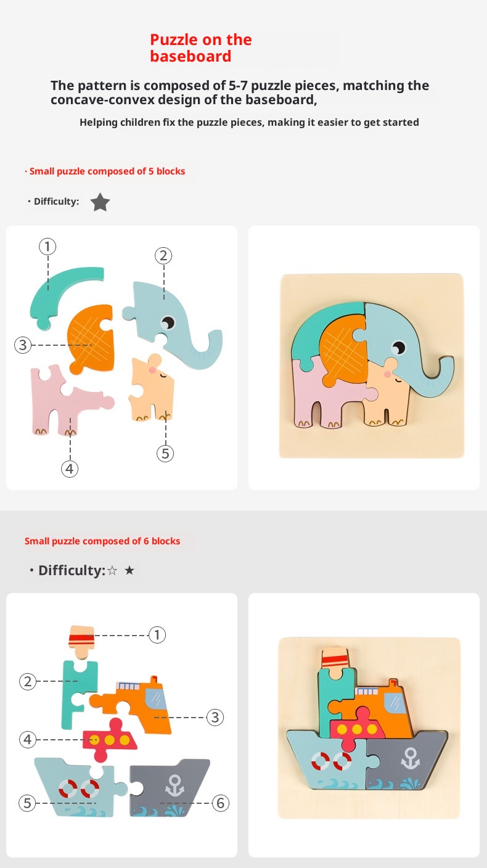This screenshot has height=868, width=487.
Task: Click the white anchor on the gray hull piece
Action: pos(174,785)
